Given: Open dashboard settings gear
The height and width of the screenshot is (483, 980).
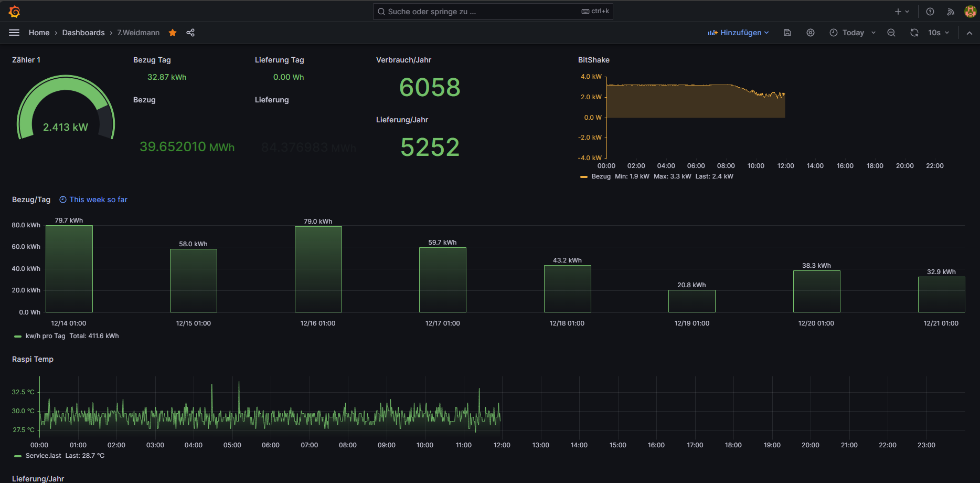Looking at the screenshot, I should tap(811, 33).
